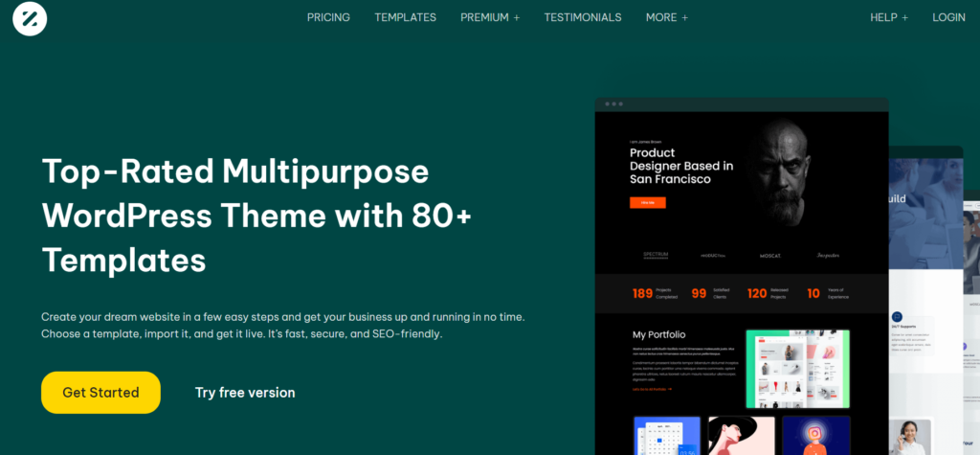Open the woman illustration portfolio thumbnail
The width and height of the screenshot is (980, 455).
click(x=742, y=436)
